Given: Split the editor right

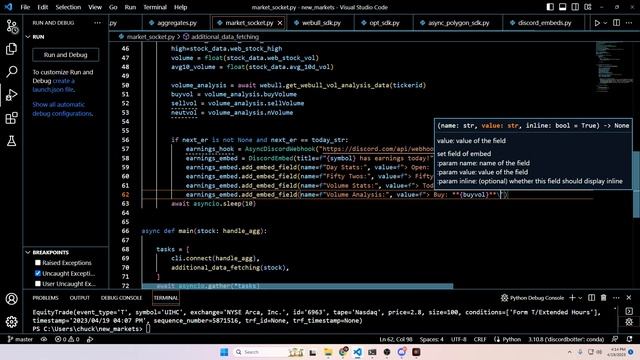Looking at the screenshot, I should 616,23.
